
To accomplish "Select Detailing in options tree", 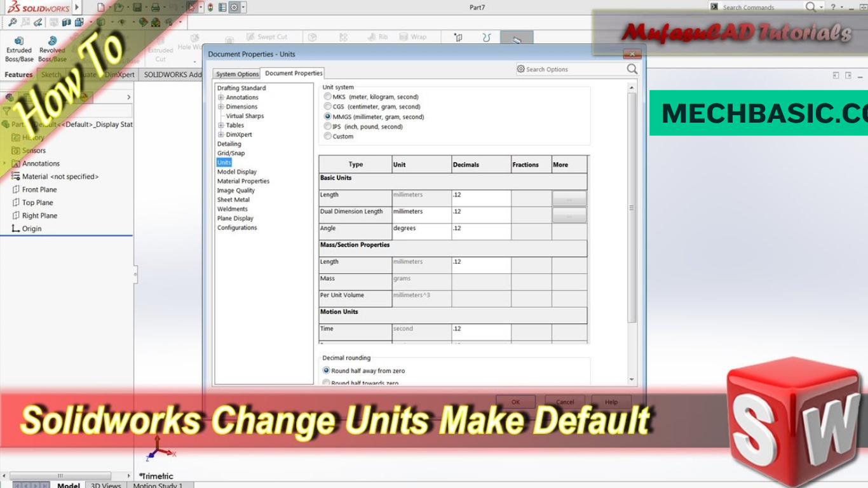I will click(229, 144).
